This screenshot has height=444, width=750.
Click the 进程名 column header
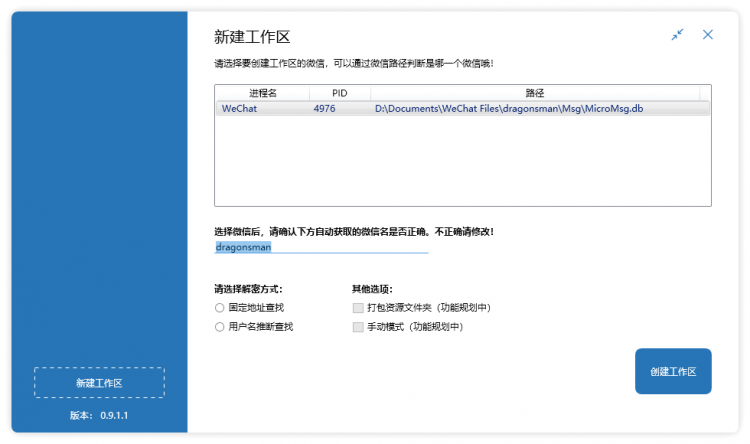pyautogui.click(x=263, y=93)
